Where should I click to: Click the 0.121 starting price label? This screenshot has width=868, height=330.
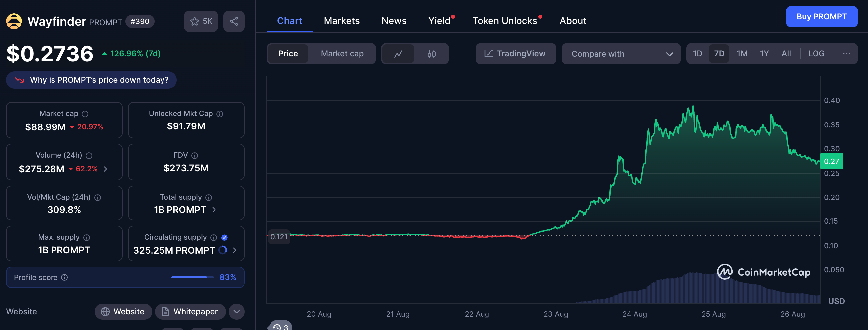pyautogui.click(x=279, y=237)
